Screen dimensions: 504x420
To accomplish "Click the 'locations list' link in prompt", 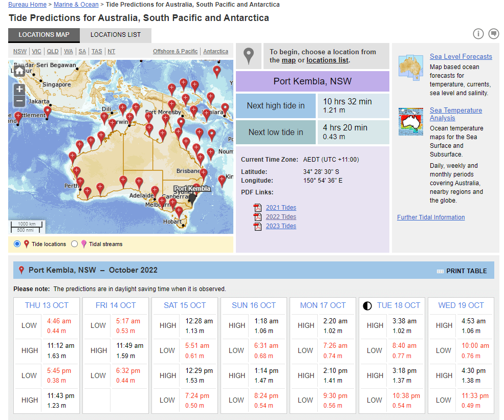I will pos(327,60).
